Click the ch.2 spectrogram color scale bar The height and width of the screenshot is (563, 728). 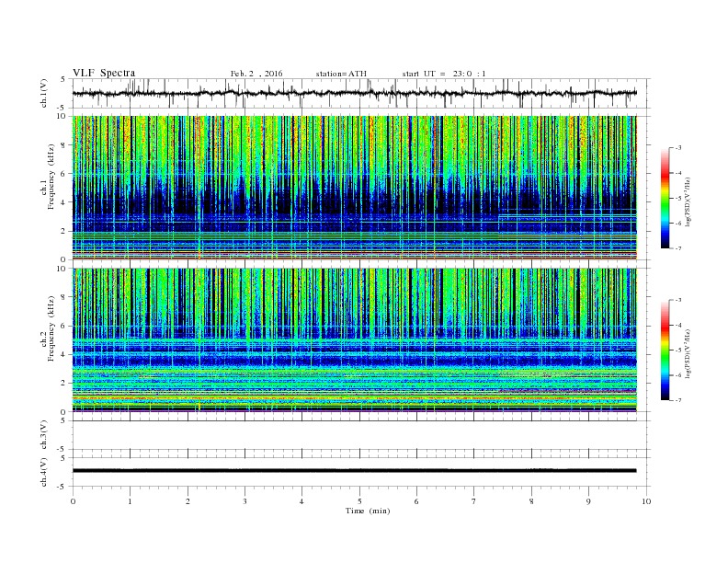coord(665,350)
